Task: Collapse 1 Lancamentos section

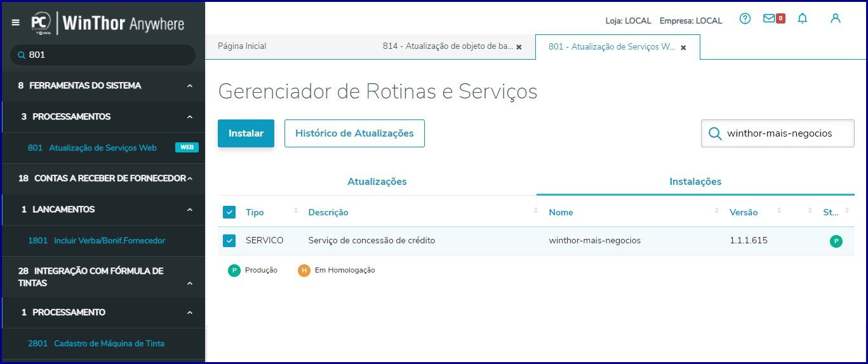Action: click(190, 210)
